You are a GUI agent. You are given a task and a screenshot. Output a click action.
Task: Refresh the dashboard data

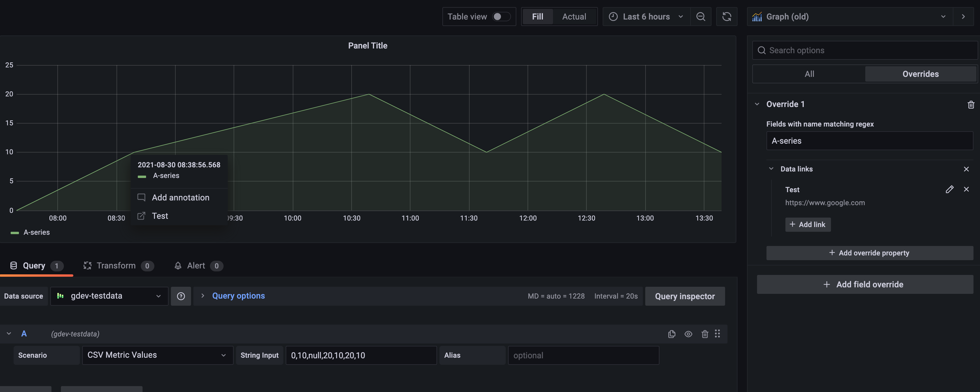727,16
